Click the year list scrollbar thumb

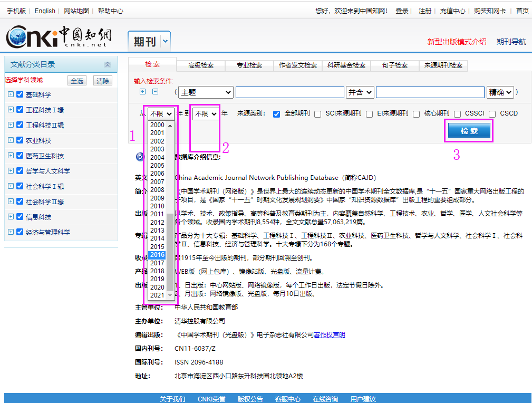[170, 252]
